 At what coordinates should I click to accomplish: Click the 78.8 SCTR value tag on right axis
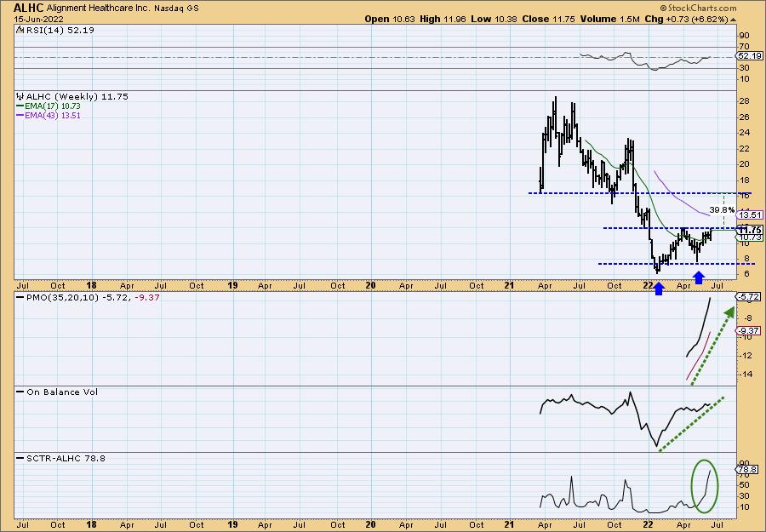(748, 470)
